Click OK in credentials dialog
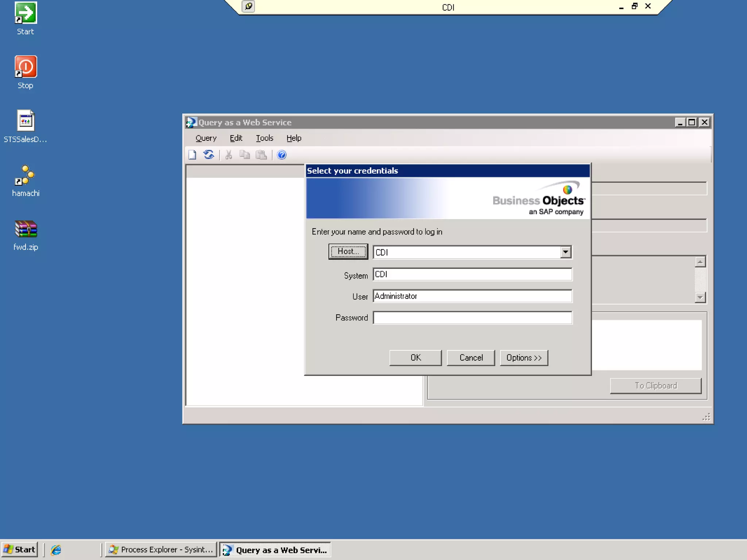Viewport: 747px width, 560px height. tap(415, 358)
